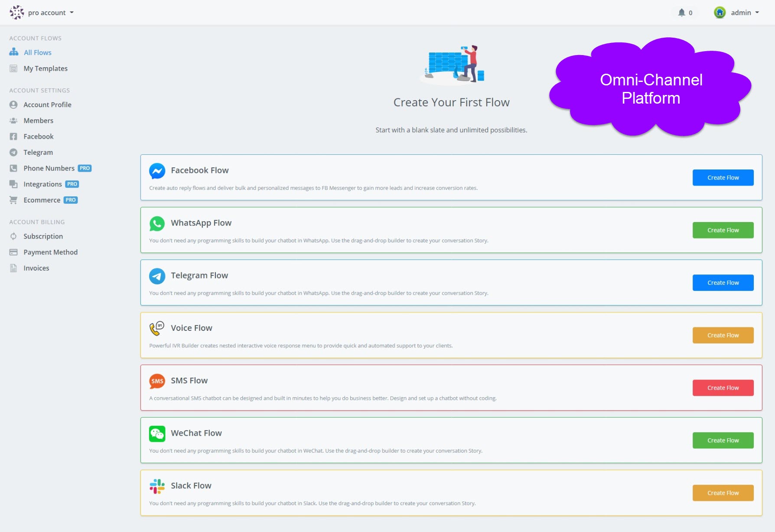Open the Payment Method page
The image size is (775, 532).
click(50, 252)
